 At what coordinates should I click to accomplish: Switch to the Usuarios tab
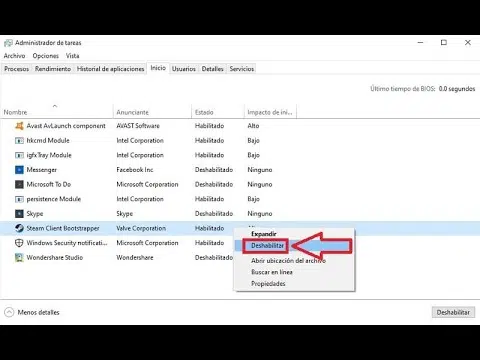pos(184,69)
